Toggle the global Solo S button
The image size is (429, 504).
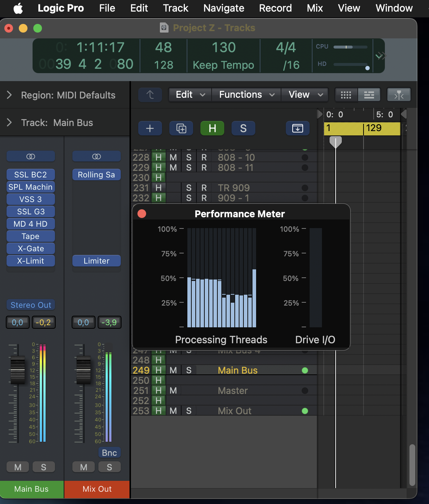(243, 128)
